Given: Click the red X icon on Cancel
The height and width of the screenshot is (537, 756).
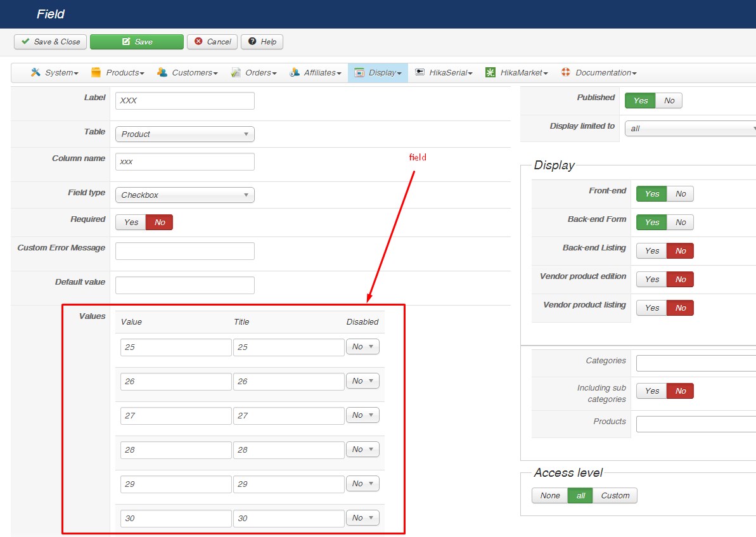Looking at the screenshot, I should click(x=198, y=41).
